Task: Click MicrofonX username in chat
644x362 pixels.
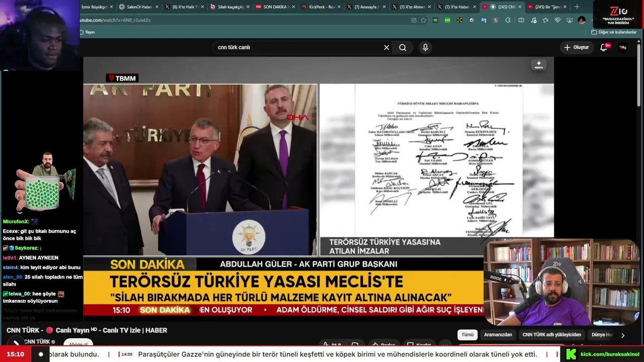Action: click(16, 222)
